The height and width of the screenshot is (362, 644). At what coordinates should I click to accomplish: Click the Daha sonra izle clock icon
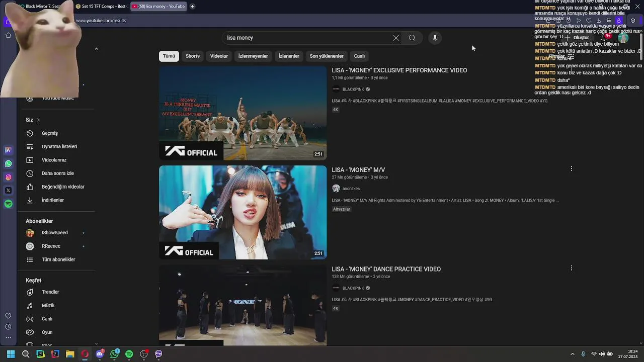pos(30,173)
